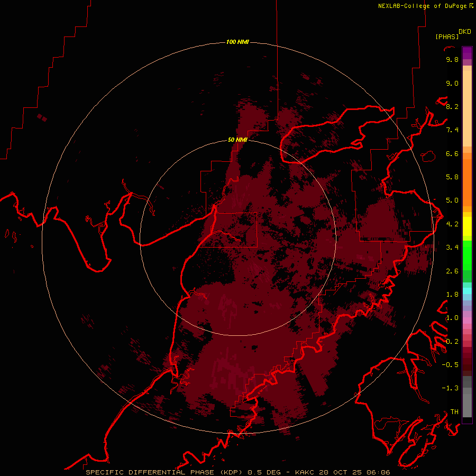Click the '4.2' scale value
Screen dimensions: 476x476
[452, 224]
